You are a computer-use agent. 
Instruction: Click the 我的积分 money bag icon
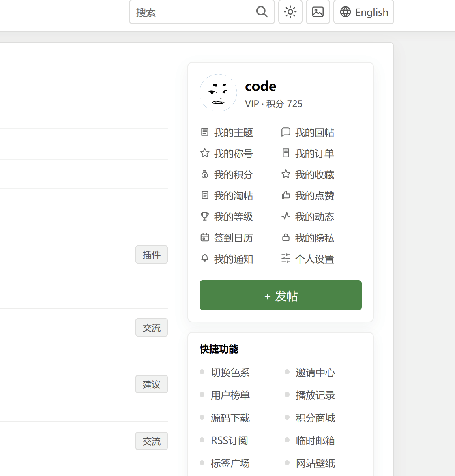click(x=205, y=174)
